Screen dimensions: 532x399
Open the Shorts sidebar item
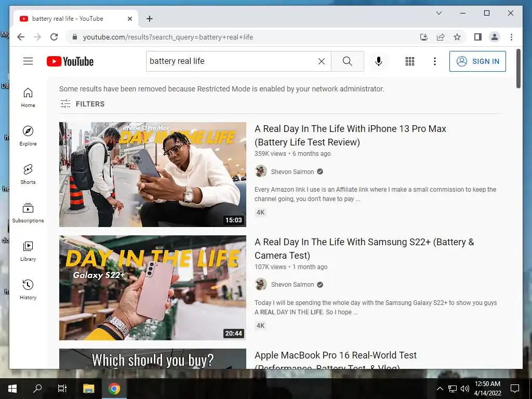pyautogui.click(x=28, y=175)
